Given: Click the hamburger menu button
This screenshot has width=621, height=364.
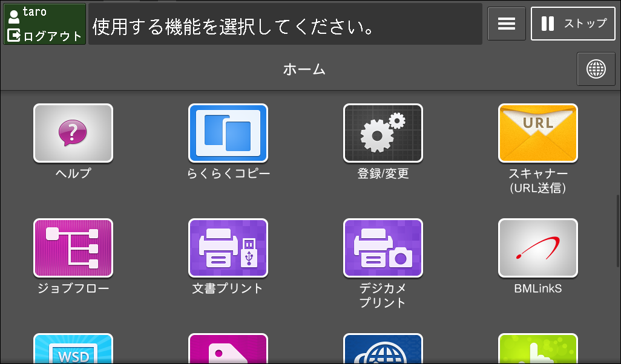Looking at the screenshot, I should (507, 24).
